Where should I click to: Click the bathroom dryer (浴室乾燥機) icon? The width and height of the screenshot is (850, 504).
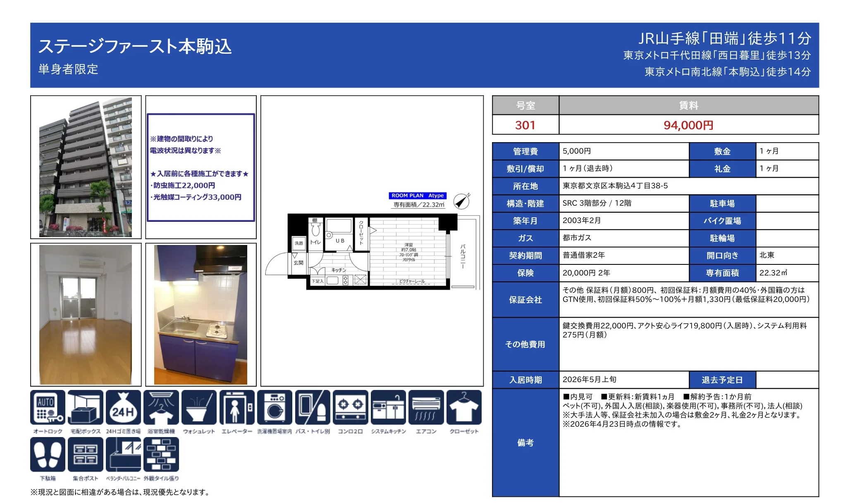(x=161, y=407)
